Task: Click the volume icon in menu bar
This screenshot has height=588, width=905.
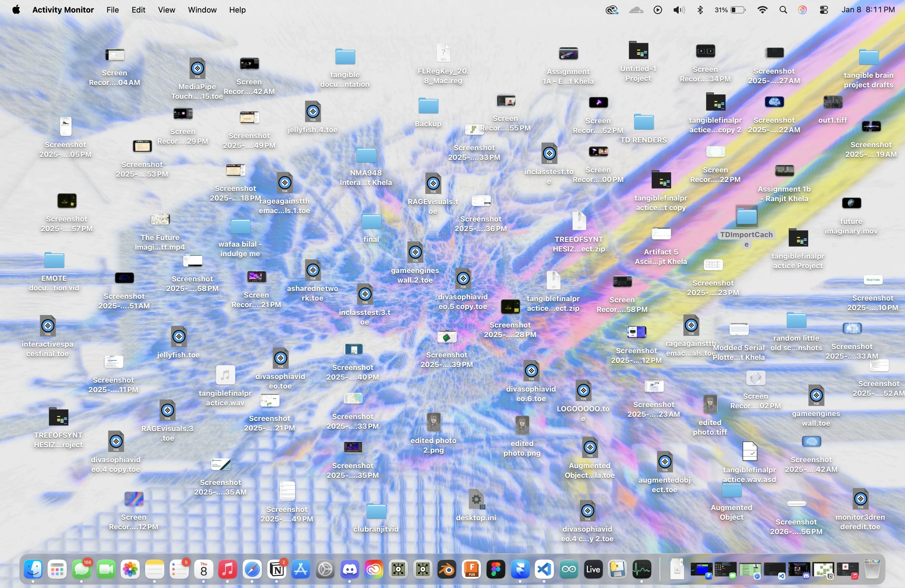Action: [x=678, y=10]
